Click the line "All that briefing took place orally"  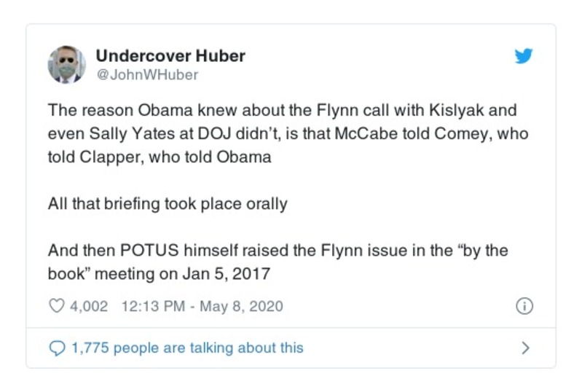point(168,204)
